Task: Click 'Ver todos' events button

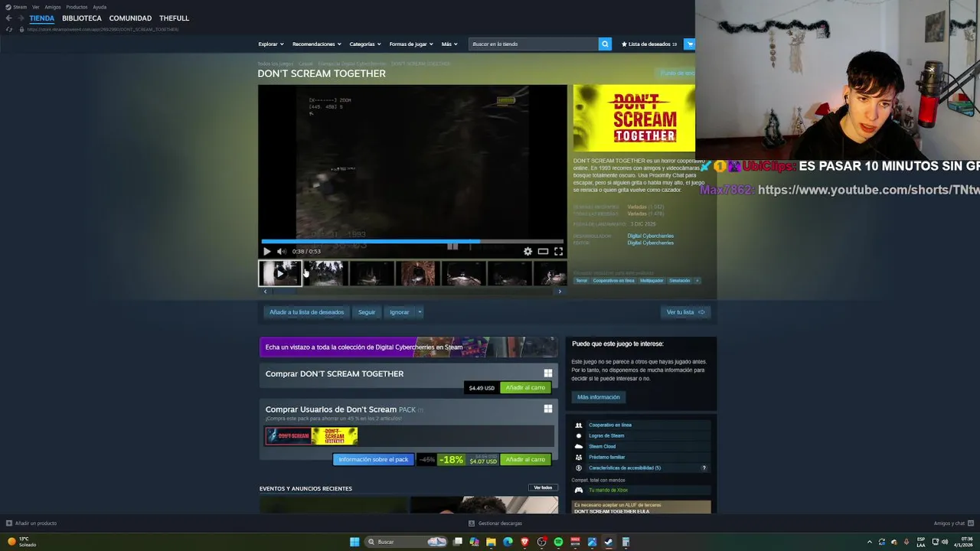Action: [543, 487]
